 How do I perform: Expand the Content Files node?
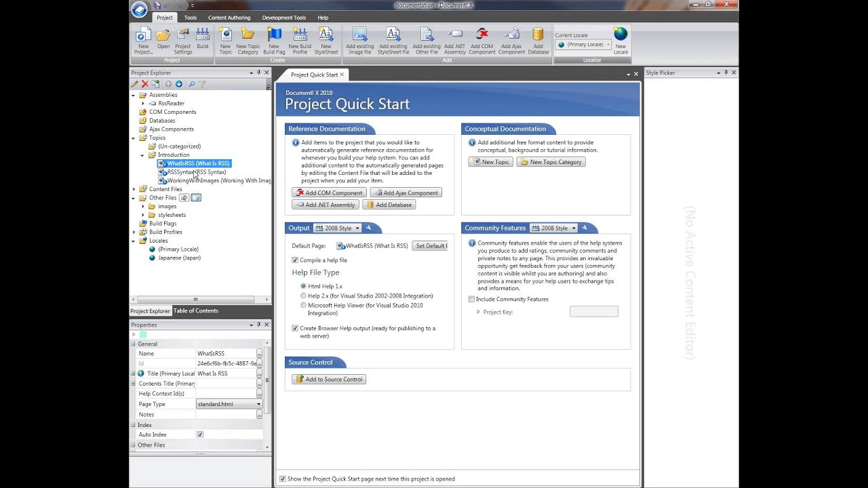click(x=134, y=189)
